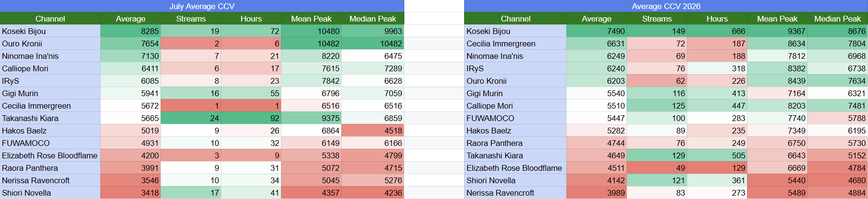Select Nerissa Ravencroft 2026 average cell 3989
The image size is (868, 199).
click(597, 193)
